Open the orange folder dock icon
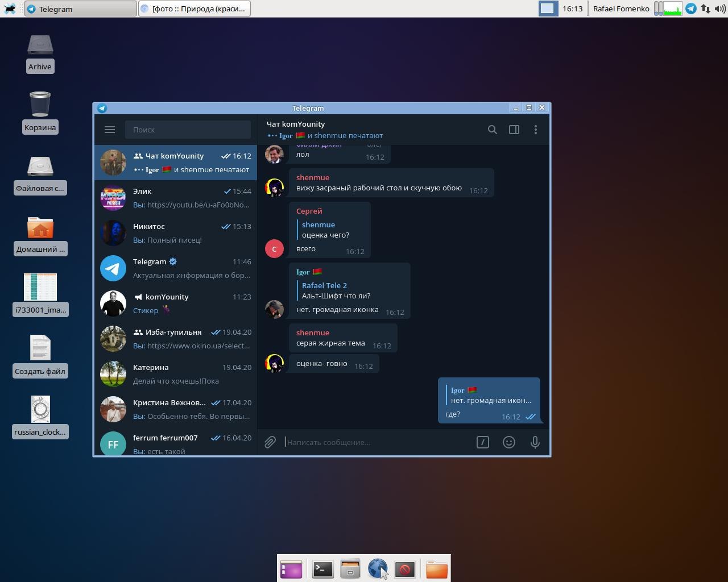Image resolution: width=728 pixels, height=582 pixels. pyautogui.click(x=437, y=569)
